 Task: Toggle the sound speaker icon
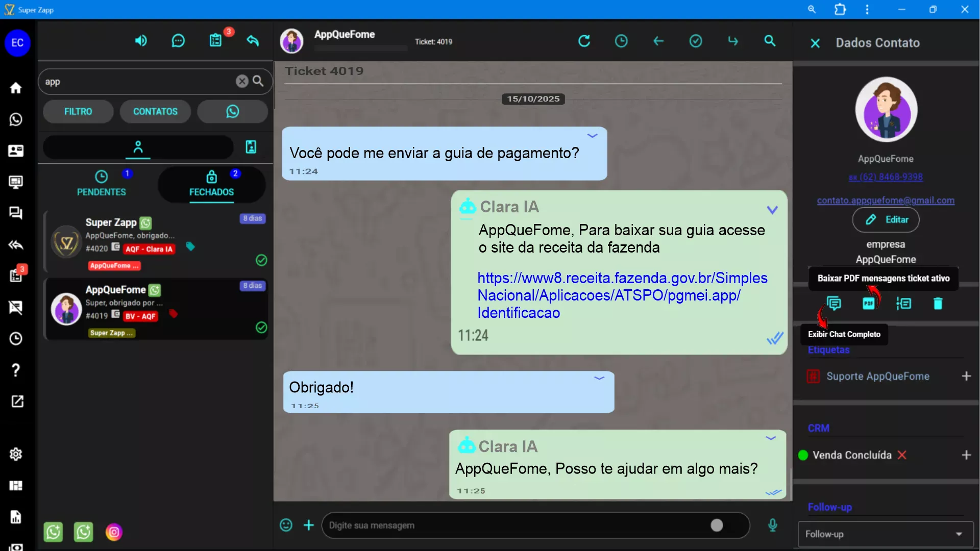(141, 41)
